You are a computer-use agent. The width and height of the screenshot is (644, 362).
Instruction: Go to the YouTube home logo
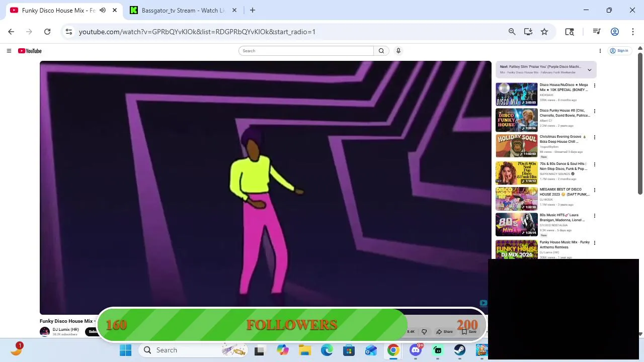click(x=30, y=51)
